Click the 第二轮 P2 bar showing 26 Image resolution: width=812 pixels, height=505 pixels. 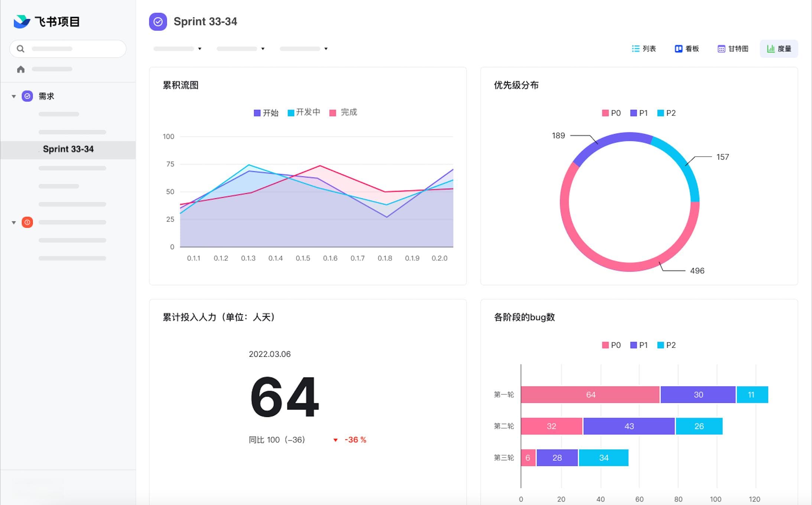[x=699, y=426]
